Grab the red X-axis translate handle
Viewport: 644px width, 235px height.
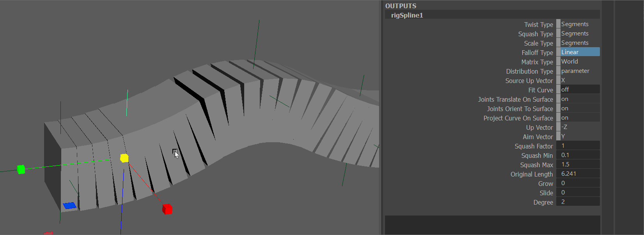(x=167, y=209)
